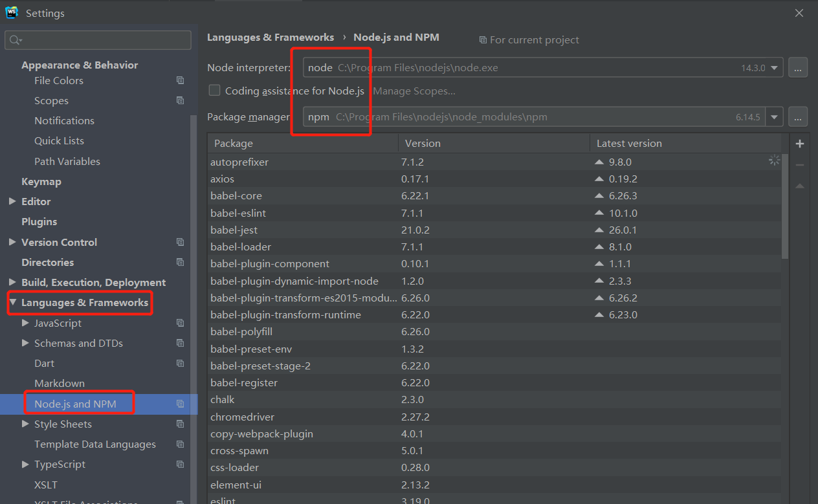The height and width of the screenshot is (504, 818).
Task: Select Plugins in settings tree
Action: (39, 222)
